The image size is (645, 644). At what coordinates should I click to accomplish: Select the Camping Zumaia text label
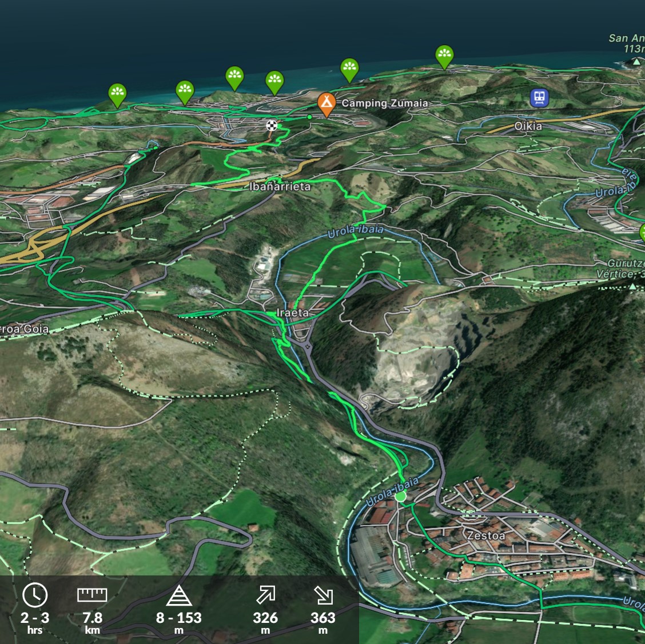(384, 103)
